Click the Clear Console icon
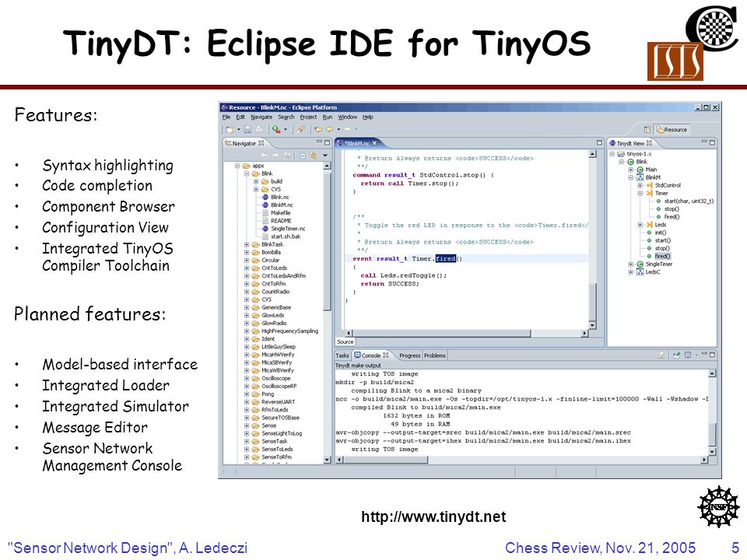 [x=661, y=355]
